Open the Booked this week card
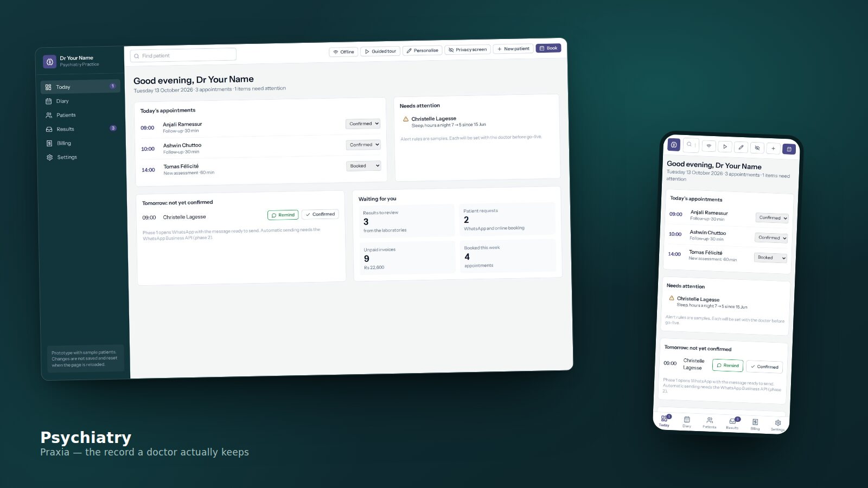This screenshot has height=488, width=868. click(508, 256)
